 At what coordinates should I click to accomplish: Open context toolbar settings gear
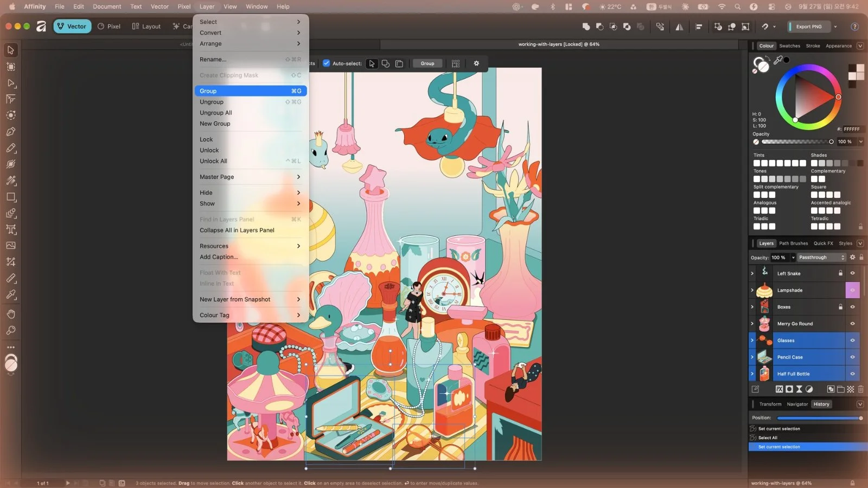tap(476, 63)
